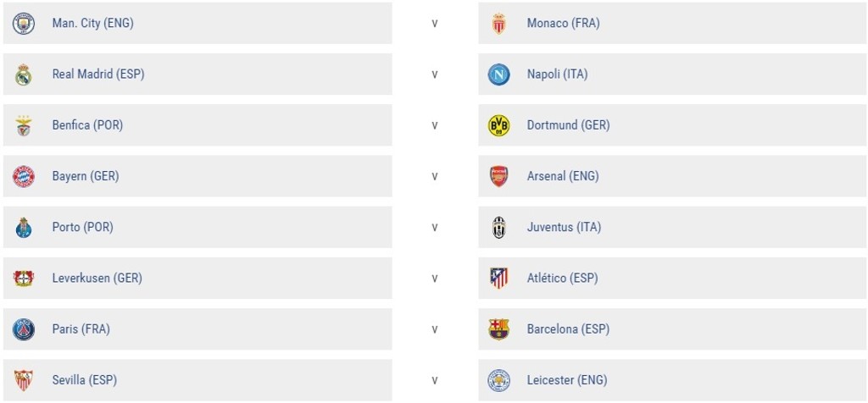868x403 pixels.
Task: Select the Leverkusen (GER) team name
Action: [97, 278]
